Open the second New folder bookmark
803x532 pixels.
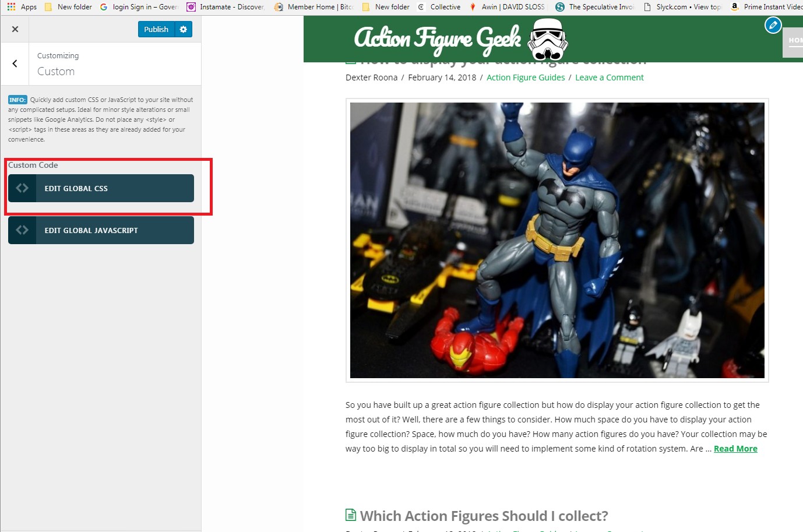pos(386,7)
